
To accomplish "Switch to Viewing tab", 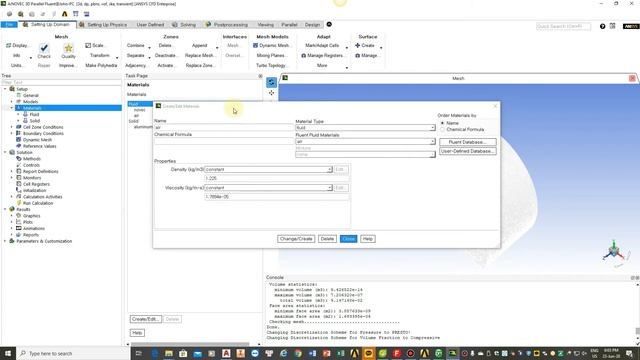I will 265,24.
